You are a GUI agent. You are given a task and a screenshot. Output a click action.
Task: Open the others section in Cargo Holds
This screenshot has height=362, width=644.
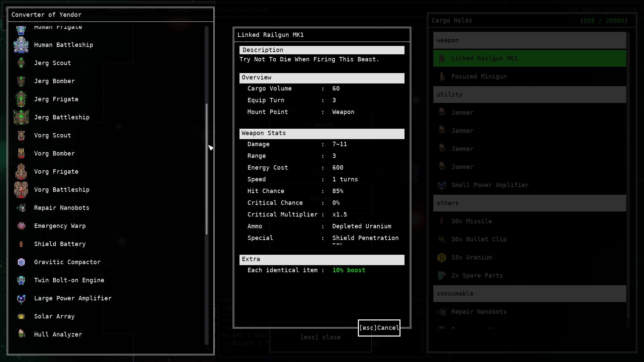pos(530,203)
